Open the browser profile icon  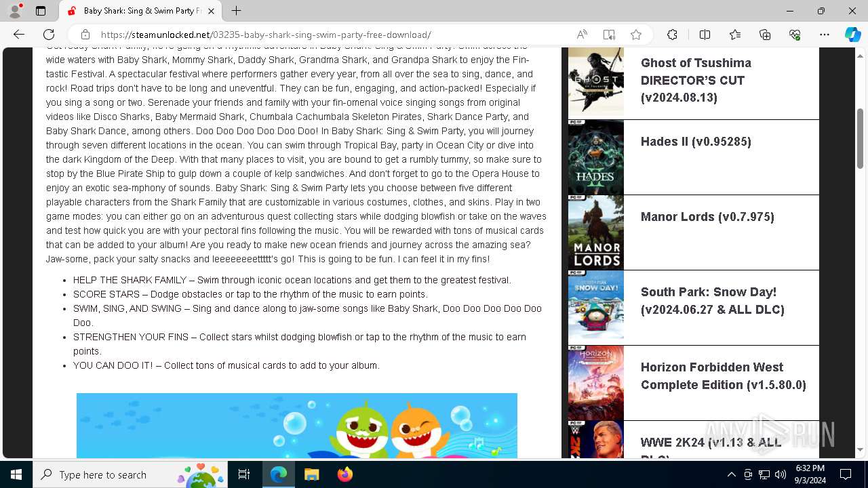tap(15, 11)
